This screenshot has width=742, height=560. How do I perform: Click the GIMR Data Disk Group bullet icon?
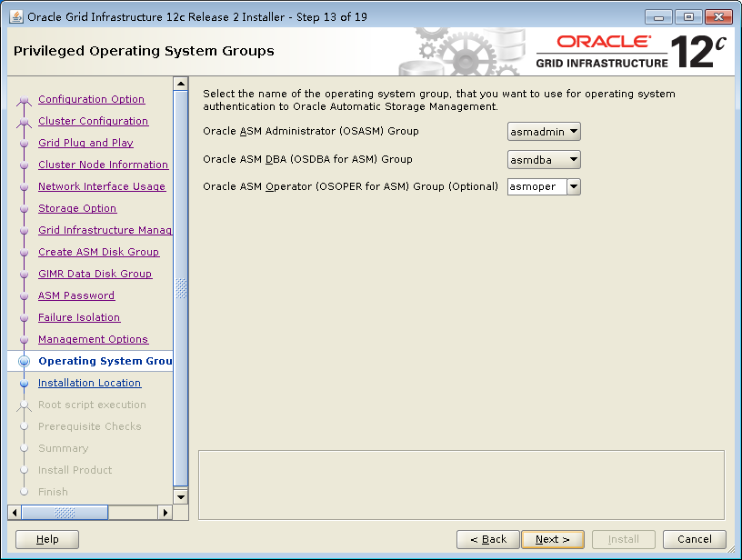click(x=25, y=274)
